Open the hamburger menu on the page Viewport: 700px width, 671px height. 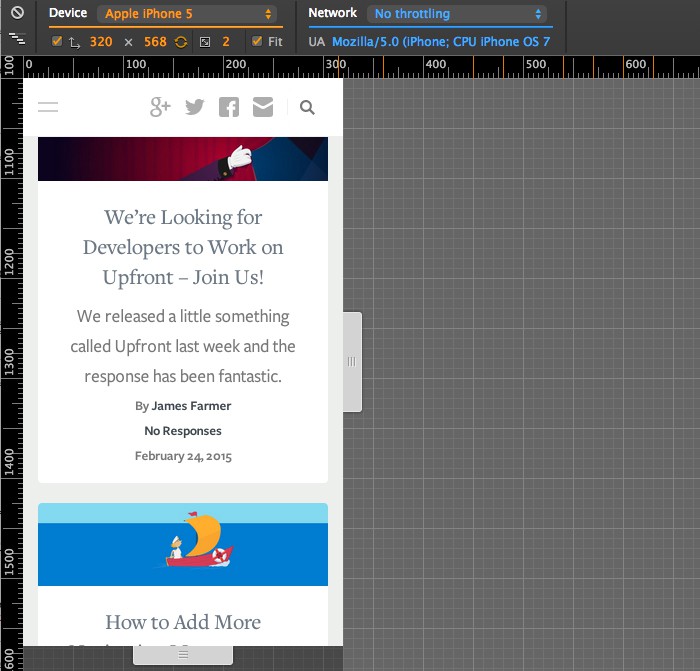tap(48, 107)
